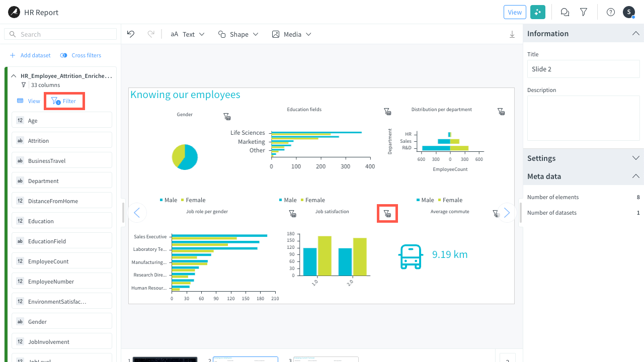Click the 9.19 km value
Viewport: 644px width, 362px height.
coord(450,254)
